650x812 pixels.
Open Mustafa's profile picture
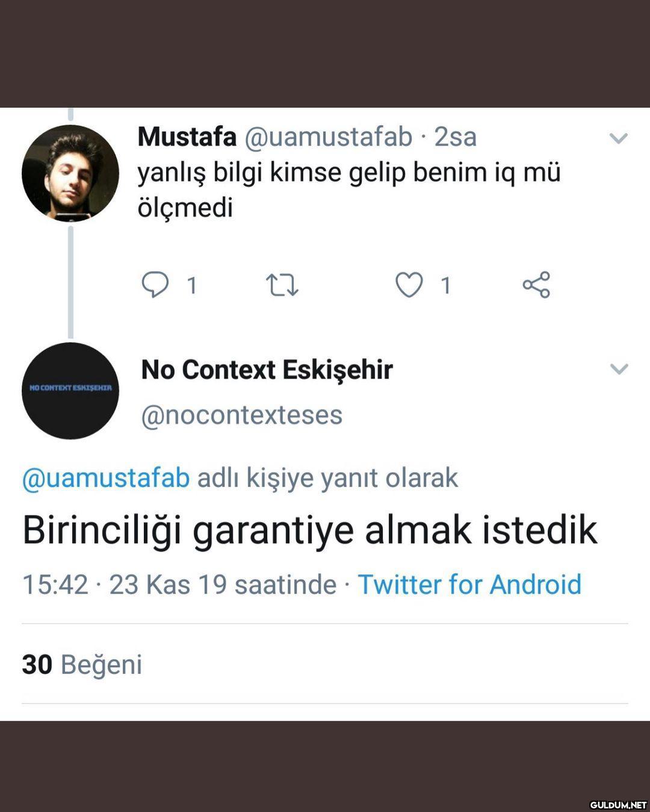click(70, 173)
